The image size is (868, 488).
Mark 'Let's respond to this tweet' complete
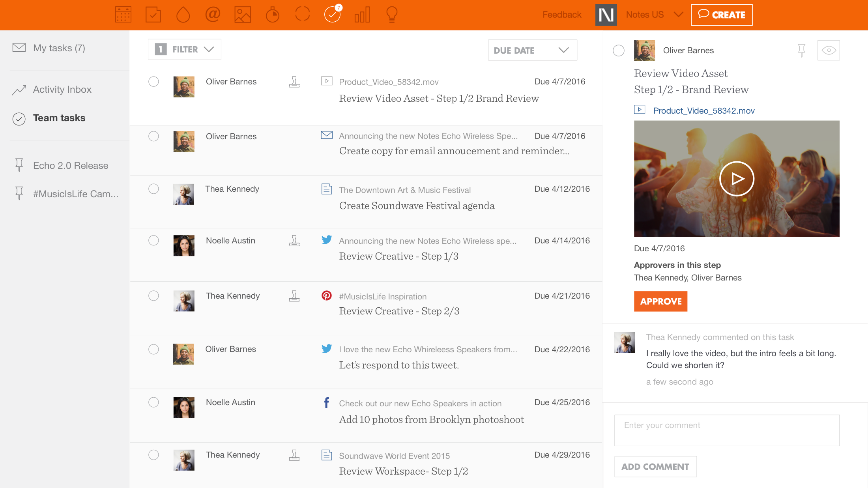[153, 349]
